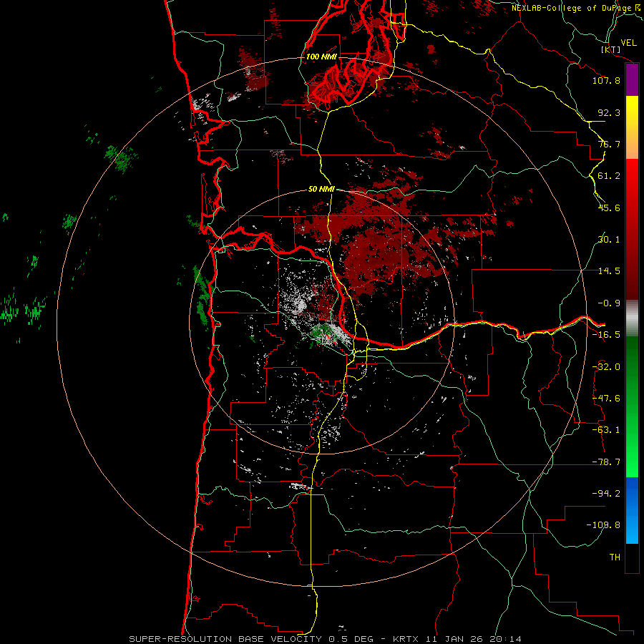
Task: Click the 50 NMI range ring label
Action: coord(321,189)
